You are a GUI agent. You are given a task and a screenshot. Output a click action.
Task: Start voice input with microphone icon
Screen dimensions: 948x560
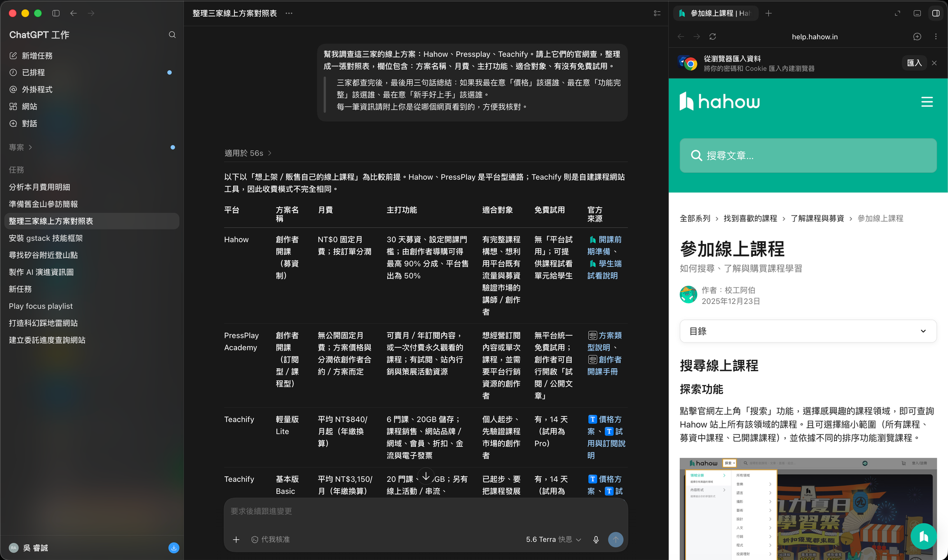596,539
